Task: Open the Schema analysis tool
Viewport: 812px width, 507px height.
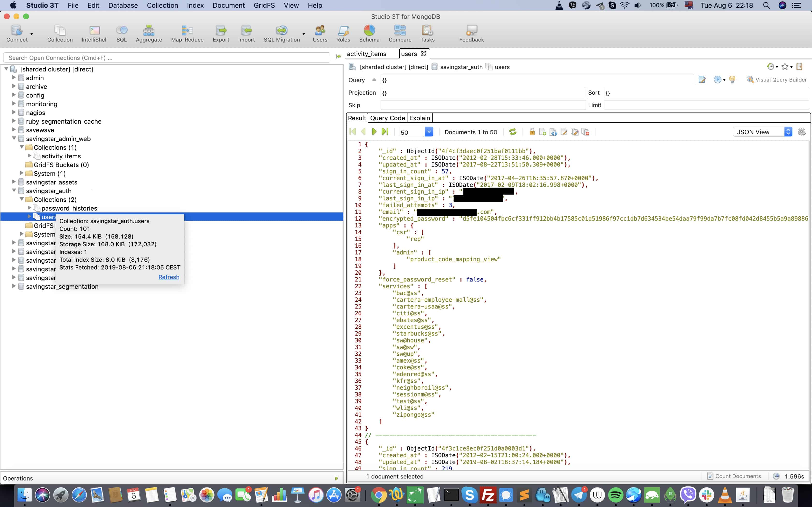Action: click(x=369, y=34)
